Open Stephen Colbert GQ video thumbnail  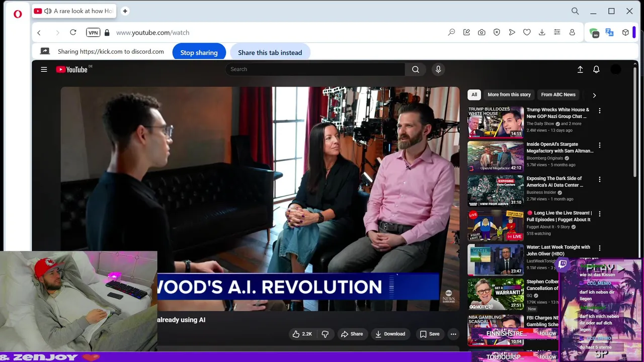(x=496, y=294)
